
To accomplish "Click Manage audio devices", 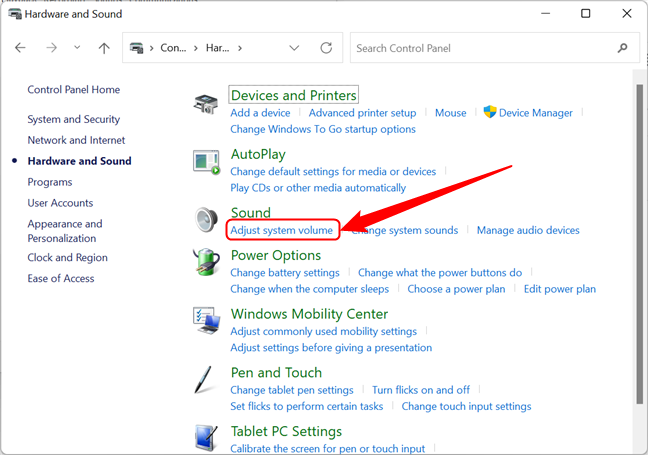I will (528, 230).
